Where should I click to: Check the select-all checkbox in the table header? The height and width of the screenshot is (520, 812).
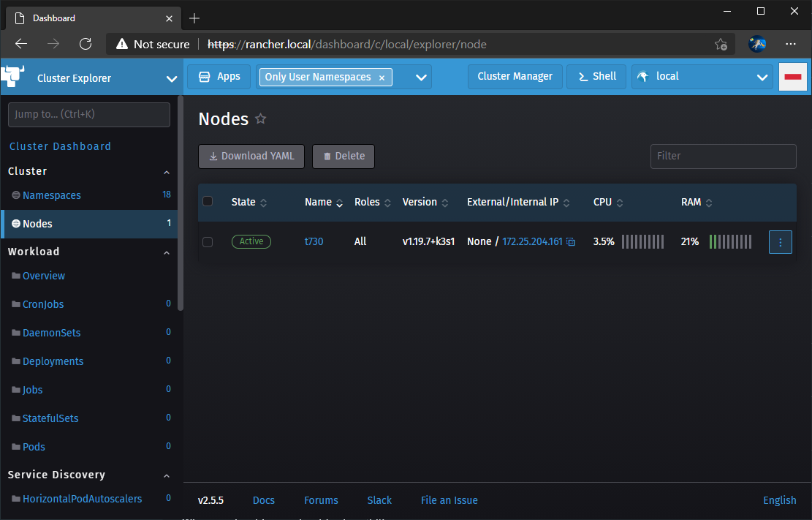point(208,201)
